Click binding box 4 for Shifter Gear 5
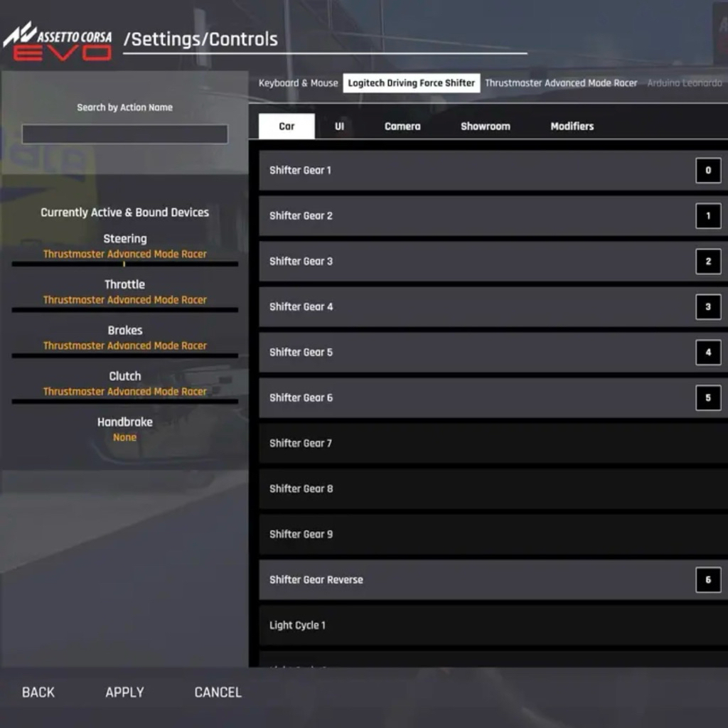 point(708,353)
